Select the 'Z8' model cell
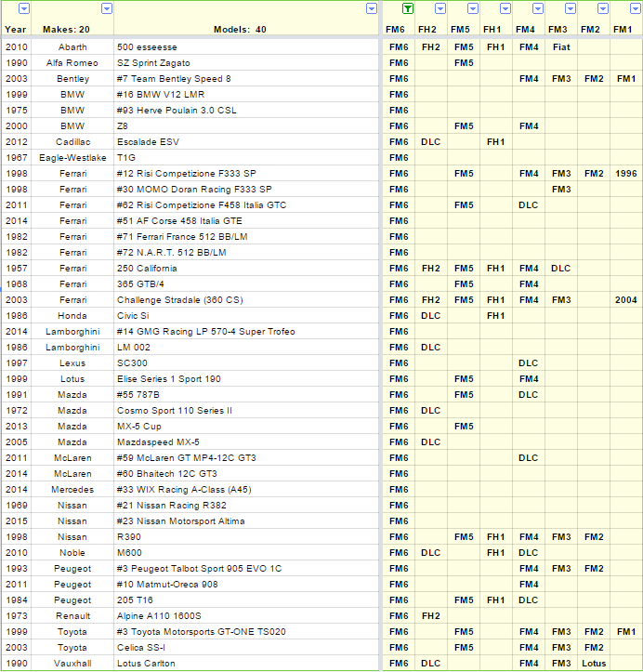The width and height of the screenshot is (643, 672). [x=246, y=126]
